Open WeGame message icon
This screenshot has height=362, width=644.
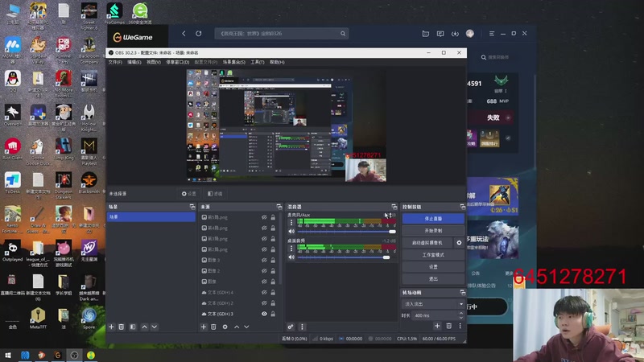click(x=440, y=34)
